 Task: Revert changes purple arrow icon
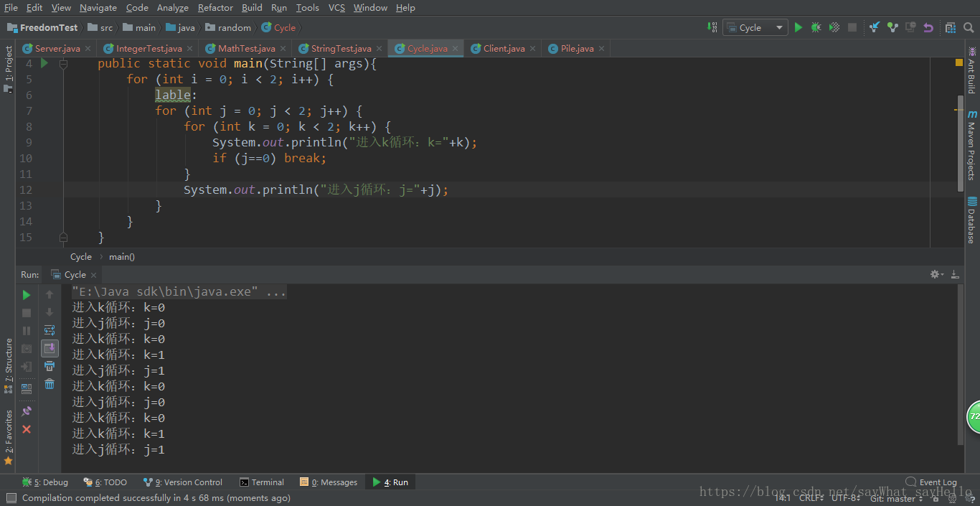click(928, 27)
